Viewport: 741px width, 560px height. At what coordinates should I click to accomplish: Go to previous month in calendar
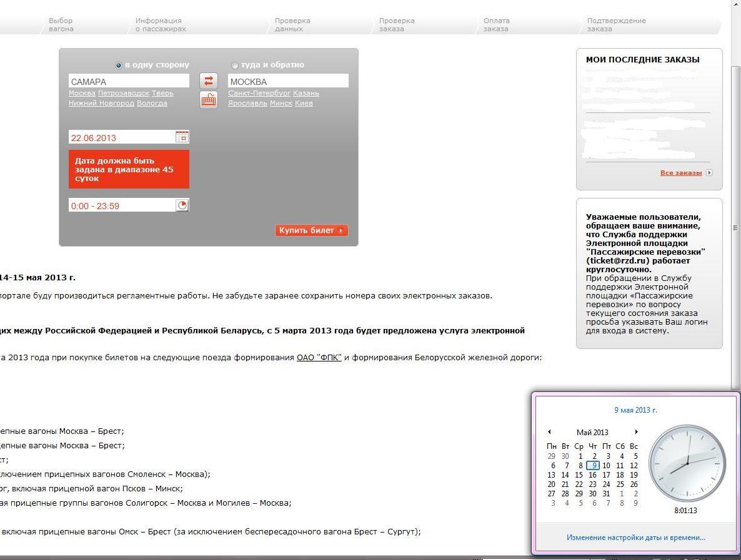549,432
